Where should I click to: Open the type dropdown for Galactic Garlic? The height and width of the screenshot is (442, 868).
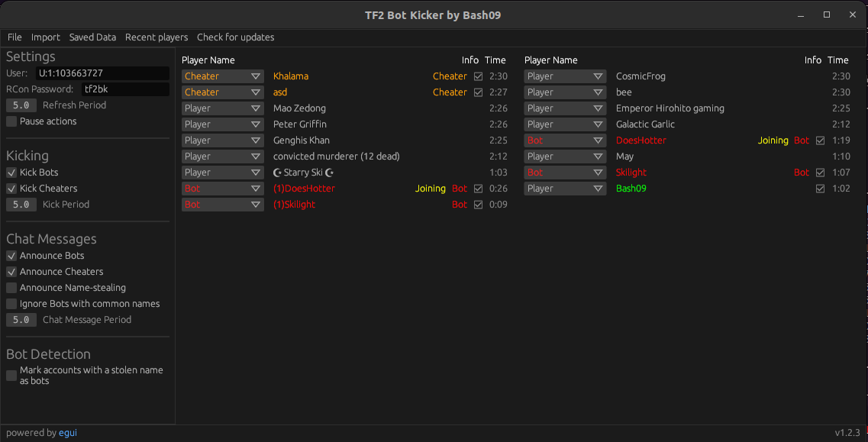click(565, 124)
